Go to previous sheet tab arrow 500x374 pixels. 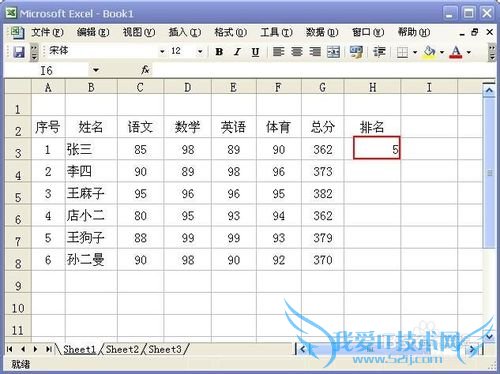pos(23,349)
